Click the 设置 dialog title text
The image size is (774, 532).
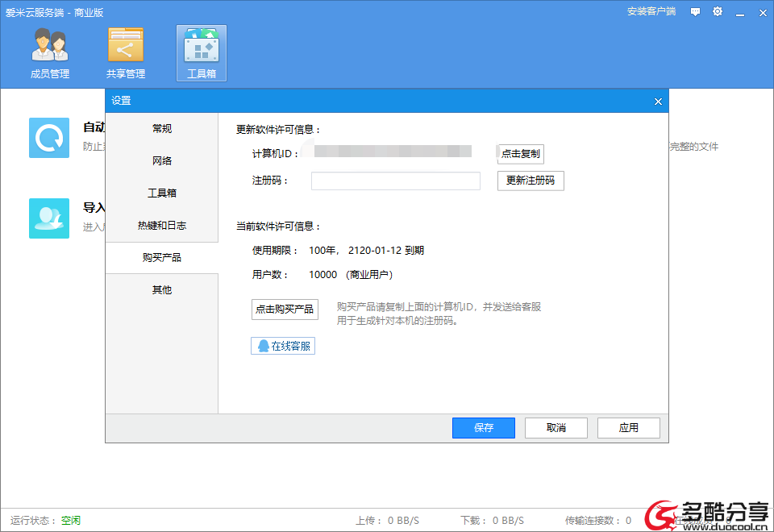click(x=121, y=101)
